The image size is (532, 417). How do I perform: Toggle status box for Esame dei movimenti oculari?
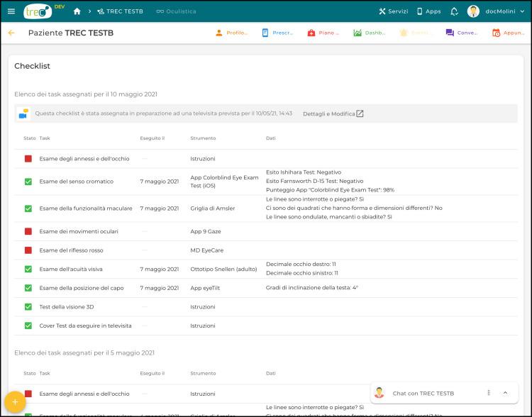28,232
